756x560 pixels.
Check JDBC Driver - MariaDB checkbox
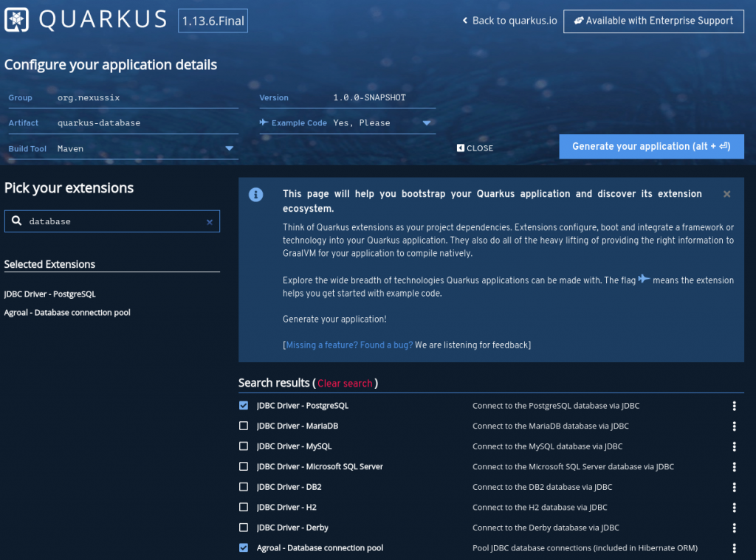(x=244, y=426)
